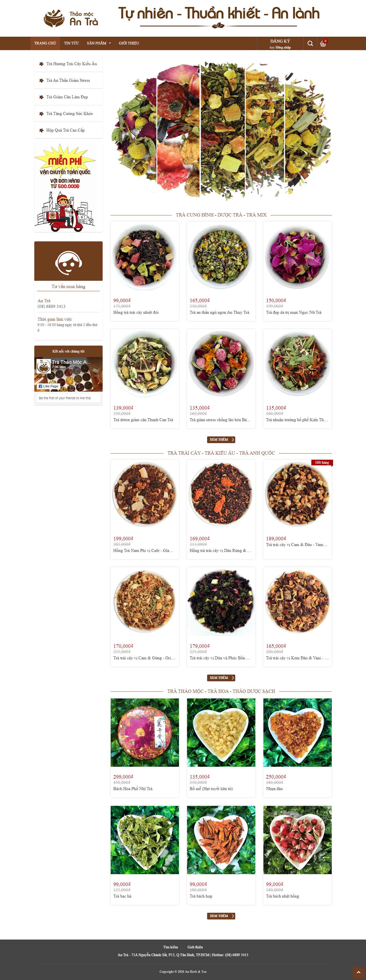Screen dimensions: 366x980
Task: Click XEM THÊM under Trà Thảo Mộc section
Action: coord(221,916)
